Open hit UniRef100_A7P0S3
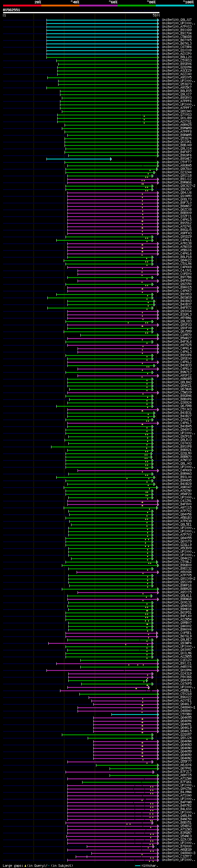 click(177, 26)
